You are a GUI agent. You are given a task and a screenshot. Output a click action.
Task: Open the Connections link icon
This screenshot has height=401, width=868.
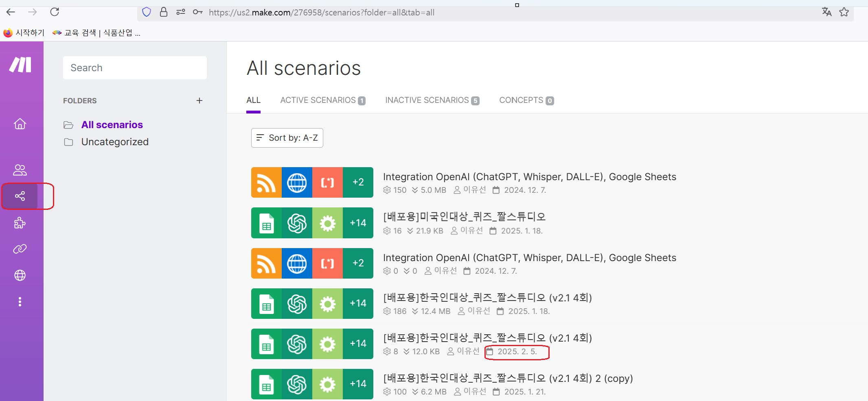20,249
